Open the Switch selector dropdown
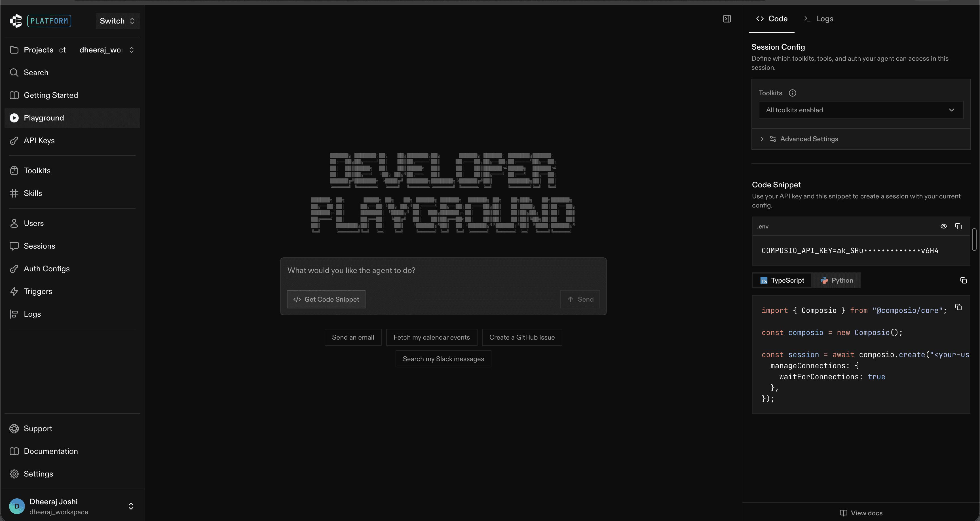The height and width of the screenshot is (521, 980). [118, 21]
